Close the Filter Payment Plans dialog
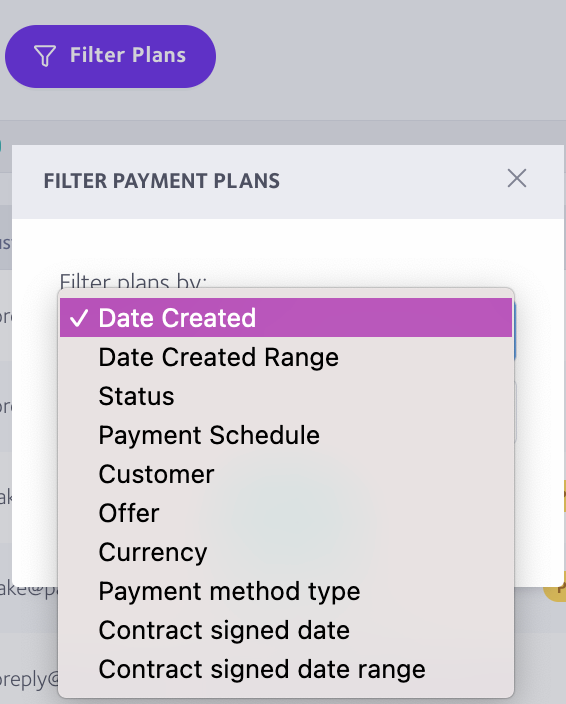Viewport: 566px width, 704px height. click(x=517, y=178)
